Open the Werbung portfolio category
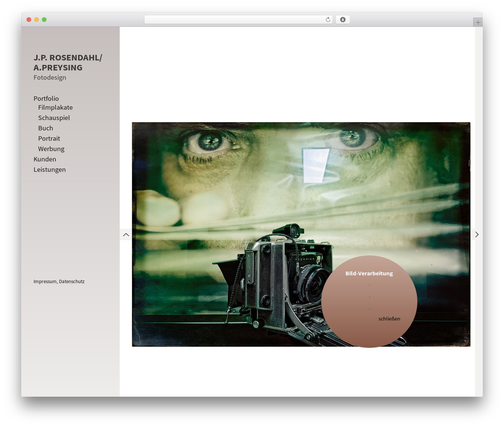504x427 pixels. [51, 149]
